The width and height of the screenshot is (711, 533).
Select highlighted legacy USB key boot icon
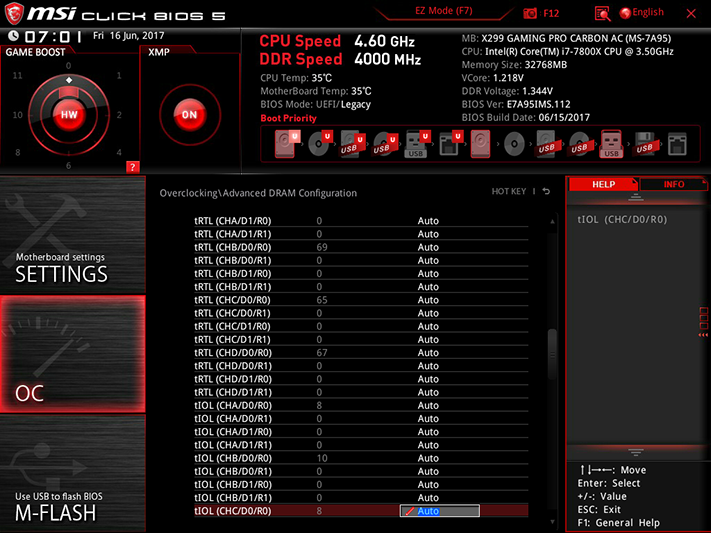(611, 144)
